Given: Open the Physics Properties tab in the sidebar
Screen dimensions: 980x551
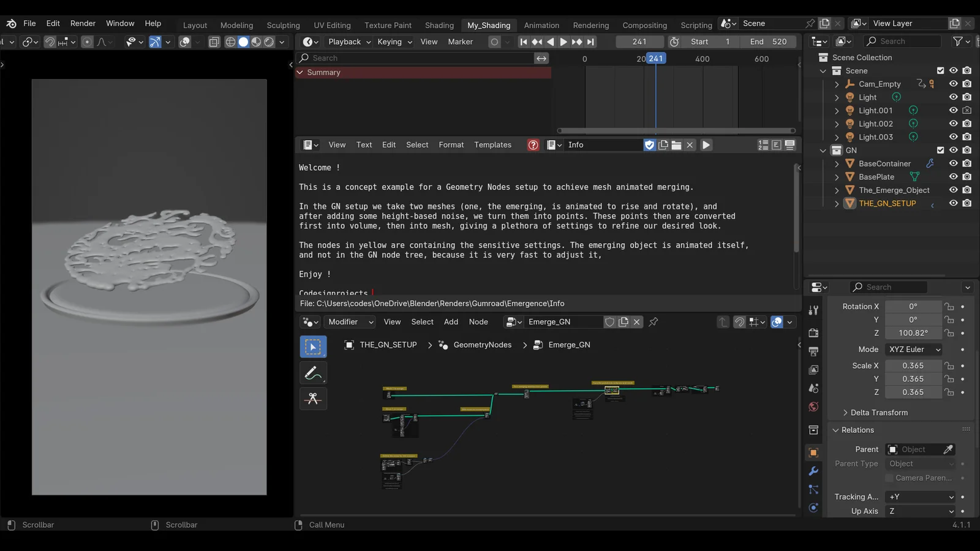Looking at the screenshot, I should pos(813,508).
